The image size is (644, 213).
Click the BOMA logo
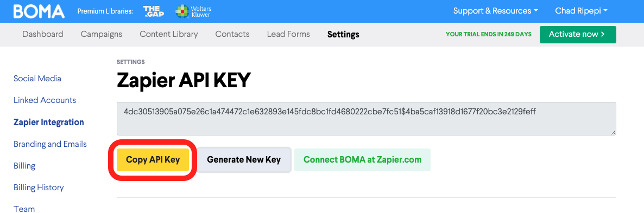(39, 11)
